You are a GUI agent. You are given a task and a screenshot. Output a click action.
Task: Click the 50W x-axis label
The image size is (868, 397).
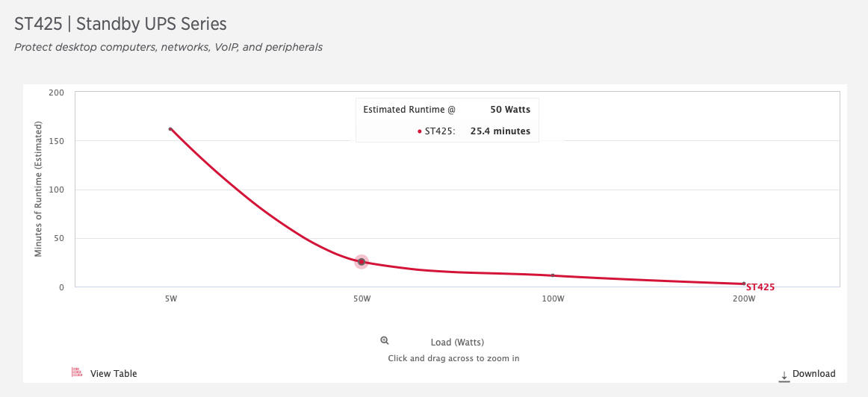(362, 298)
